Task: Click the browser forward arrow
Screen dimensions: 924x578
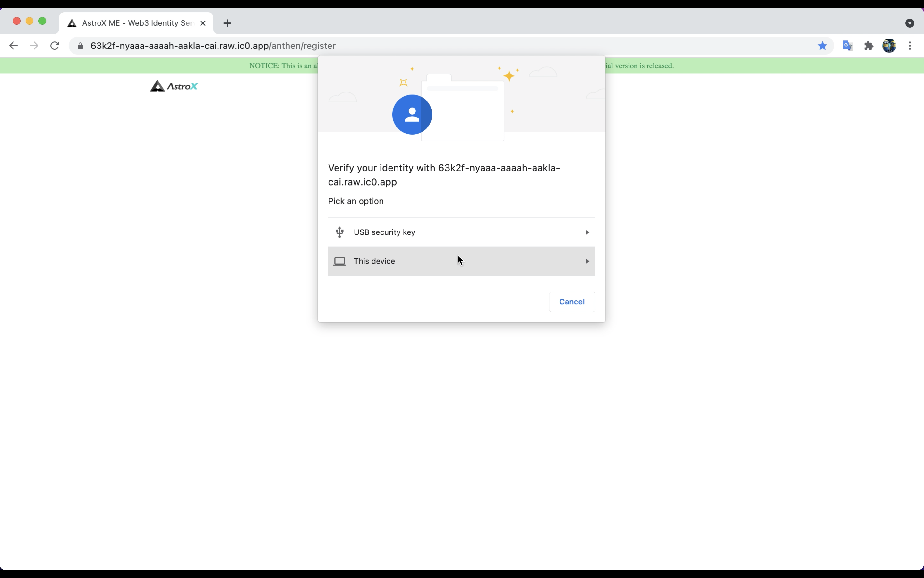Action: 34,46
